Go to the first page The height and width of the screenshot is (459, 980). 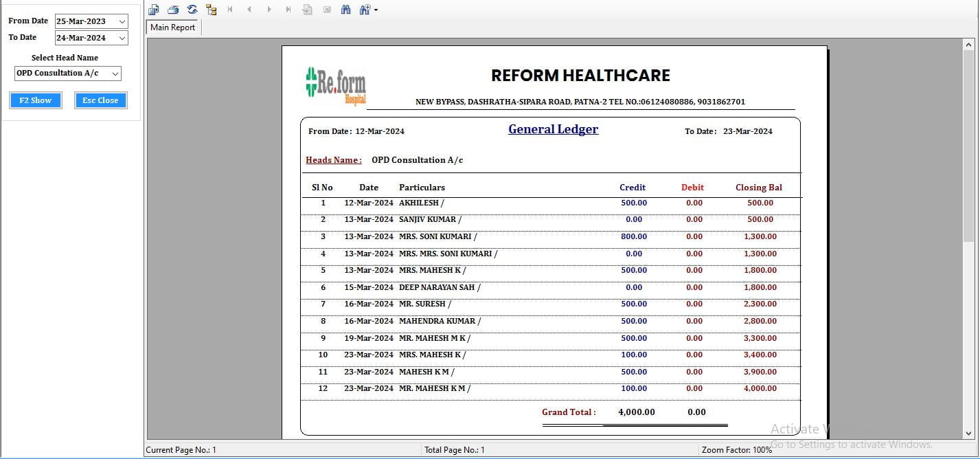pyautogui.click(x=230, y=9)
